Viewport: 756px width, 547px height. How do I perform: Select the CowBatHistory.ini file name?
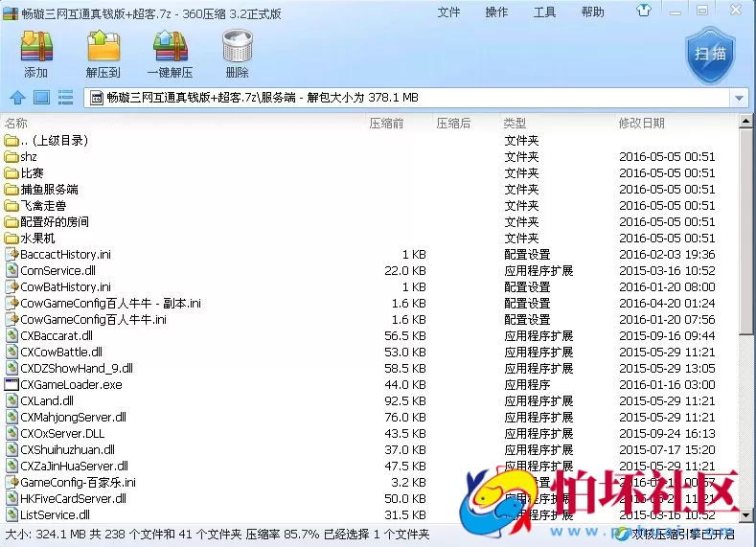[65, 287]
